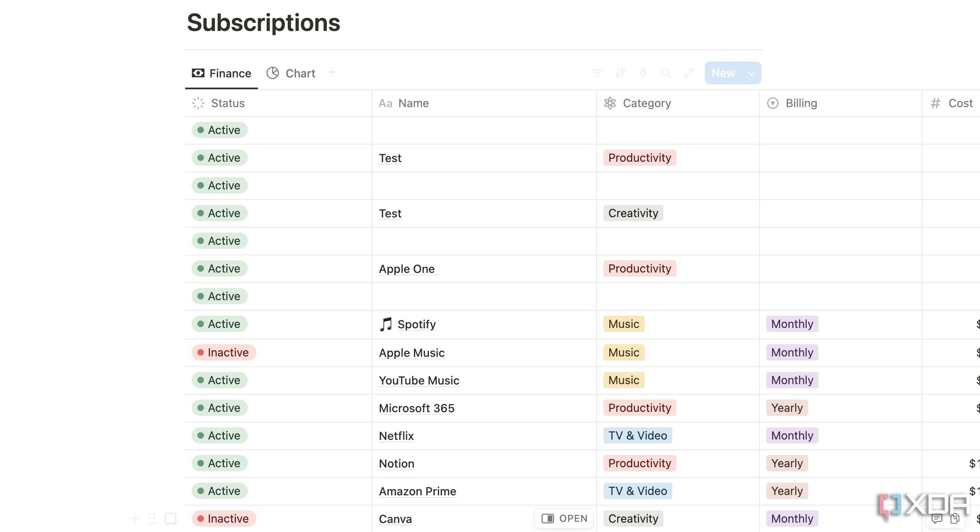Open the Cost column header menu
980x532 pixels.
(x=952, y=103)
